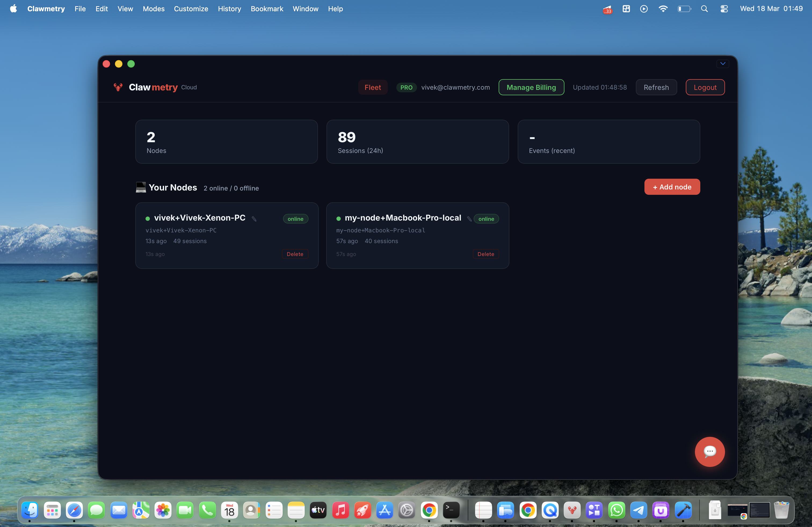Viewport: 812px width, 527px height.
Task: Open the red chat support bubble
Action: 709,451
